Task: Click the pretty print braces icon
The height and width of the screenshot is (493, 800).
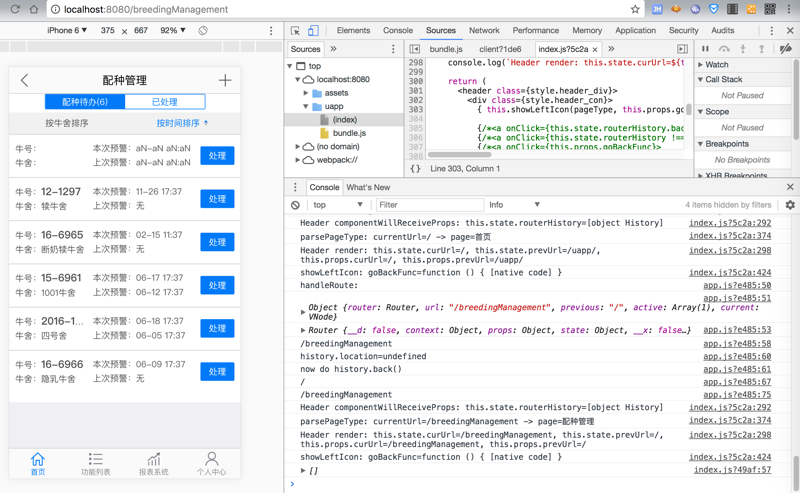Action: coord(415,169)
